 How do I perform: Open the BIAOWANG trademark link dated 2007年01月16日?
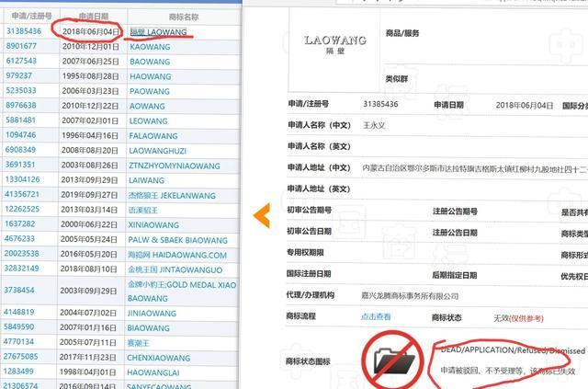(x=148, y=328)
